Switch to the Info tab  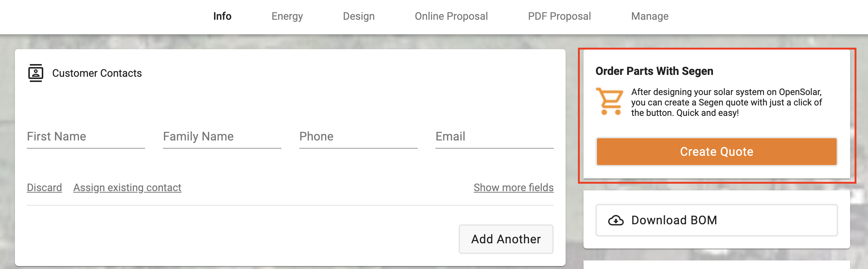(222, 16)
